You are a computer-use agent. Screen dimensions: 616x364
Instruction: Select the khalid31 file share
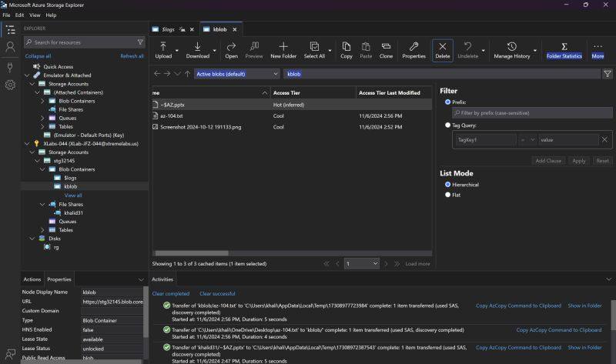[73, 213]
